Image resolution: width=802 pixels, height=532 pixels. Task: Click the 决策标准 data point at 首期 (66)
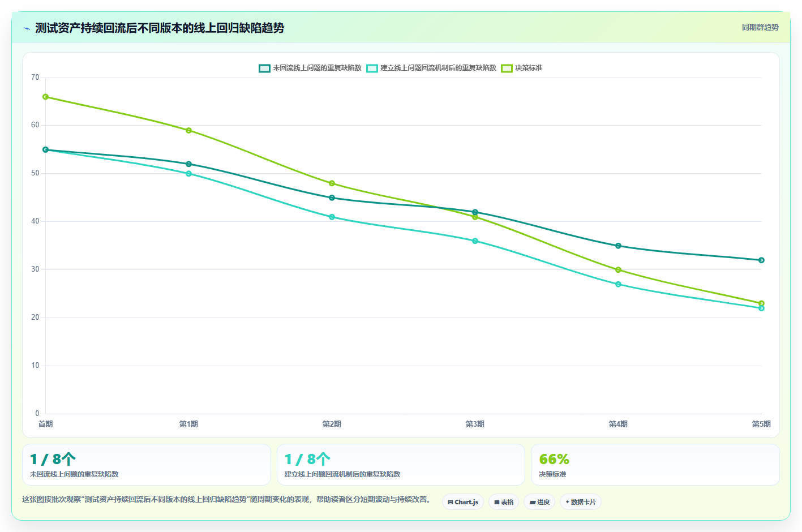46,97
